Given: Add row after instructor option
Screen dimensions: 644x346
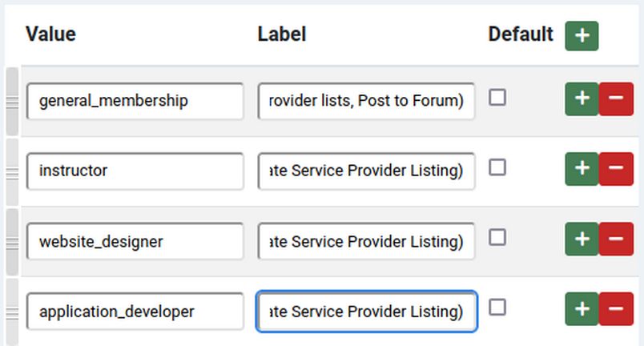Looking at the screenshot, I should point(582,169).
